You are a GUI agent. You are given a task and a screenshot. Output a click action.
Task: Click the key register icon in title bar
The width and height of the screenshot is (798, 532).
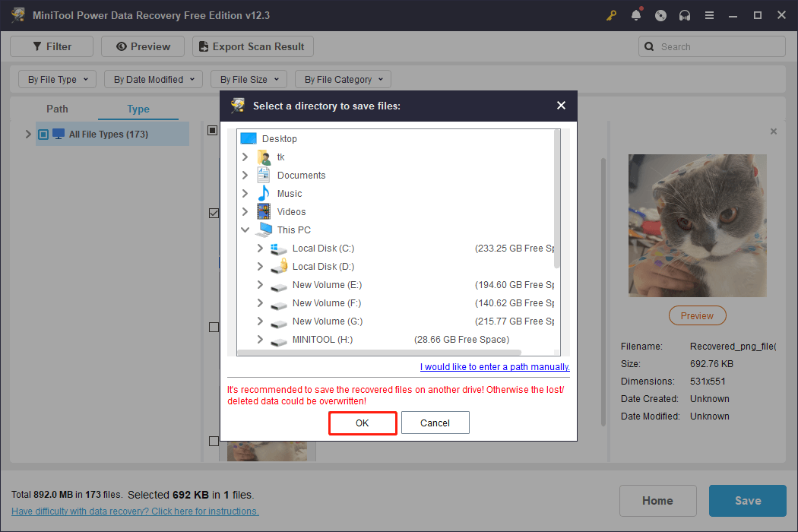(611, 15)
